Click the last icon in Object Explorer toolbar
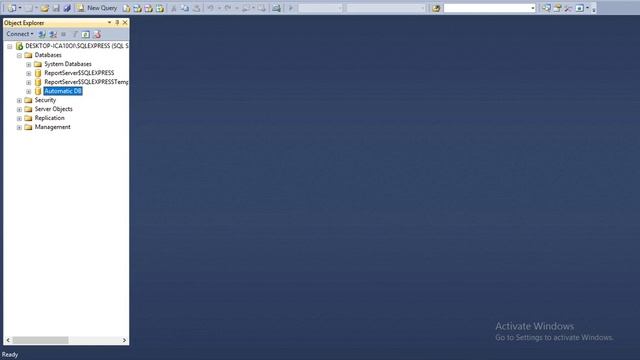This screenshot has height=360, width=640. 97,34
